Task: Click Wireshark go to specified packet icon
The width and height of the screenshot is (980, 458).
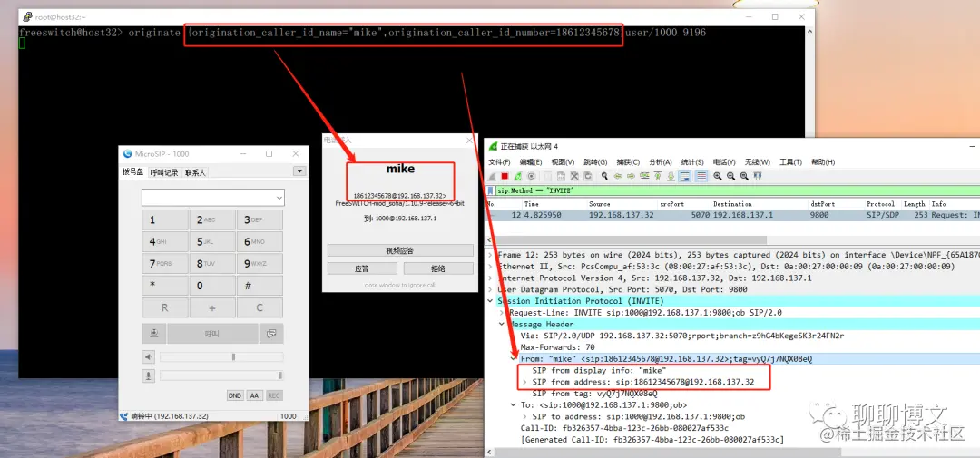Action: (x=644, y=176)
